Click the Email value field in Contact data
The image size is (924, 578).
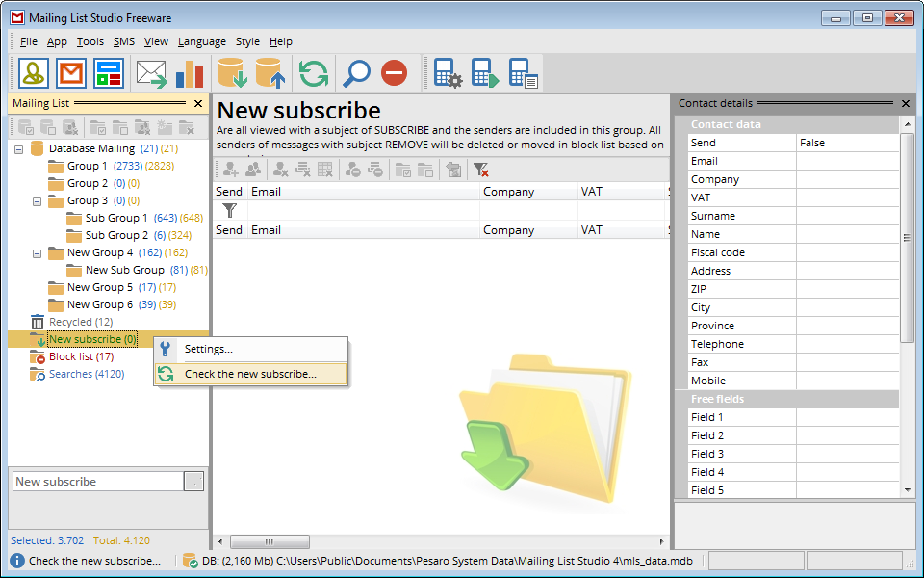(x=847, y=161)
